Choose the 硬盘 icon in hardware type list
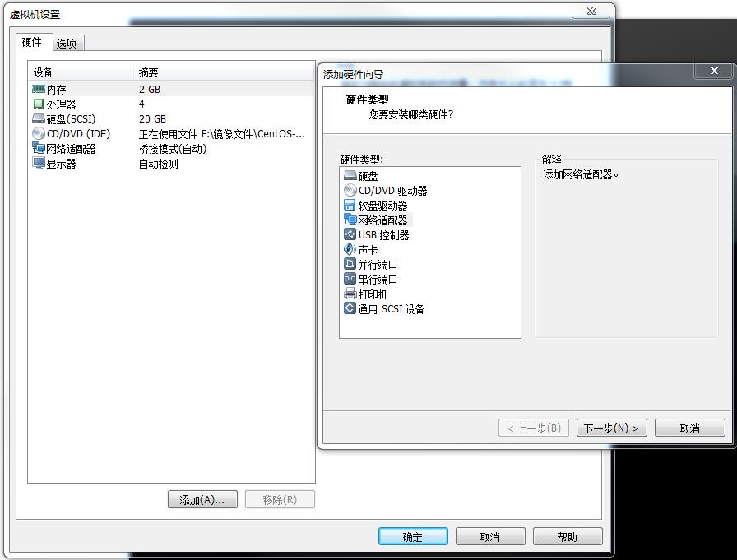Image resolution: width=737 pixels, height=560 pixels. 350,176
